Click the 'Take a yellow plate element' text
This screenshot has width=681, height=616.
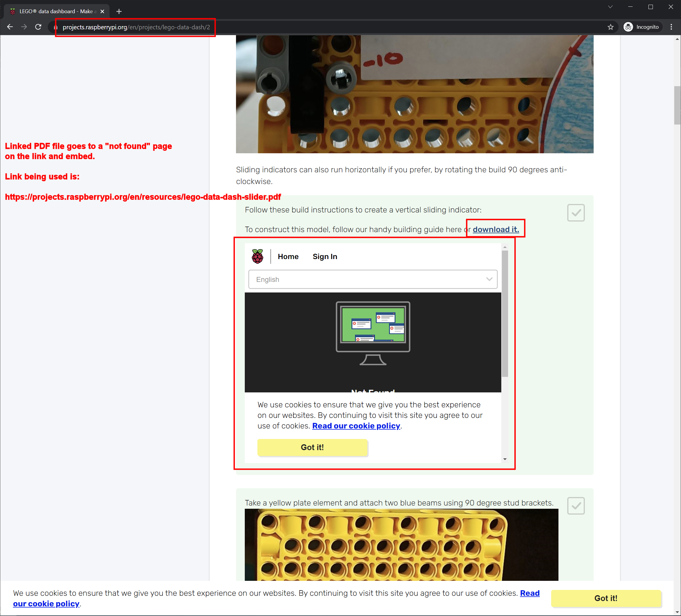(x=399, y=503)
